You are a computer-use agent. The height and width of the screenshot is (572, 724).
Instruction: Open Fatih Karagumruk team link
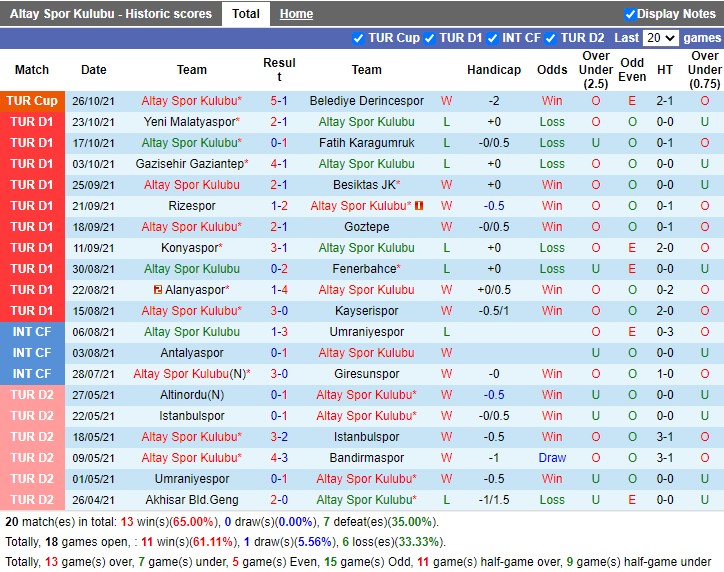367,143
